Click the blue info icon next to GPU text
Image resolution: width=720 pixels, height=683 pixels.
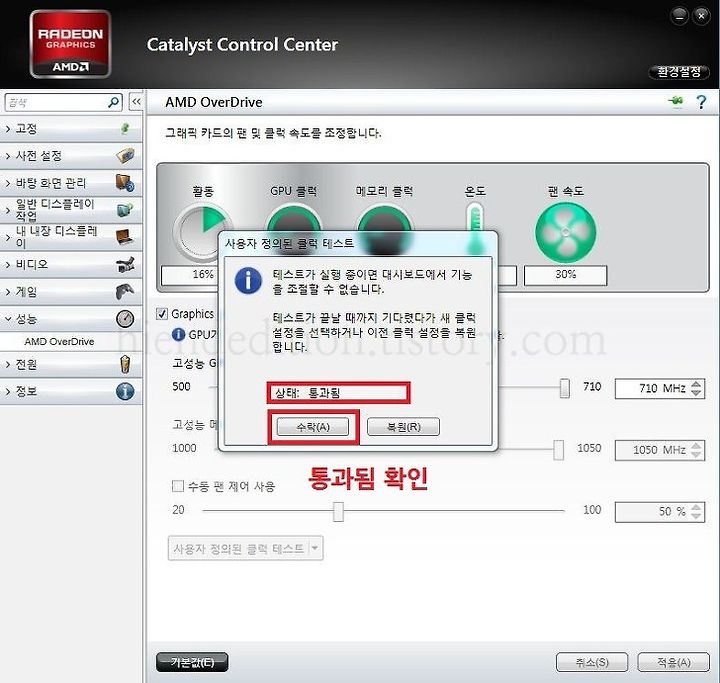tap(178, 334)
